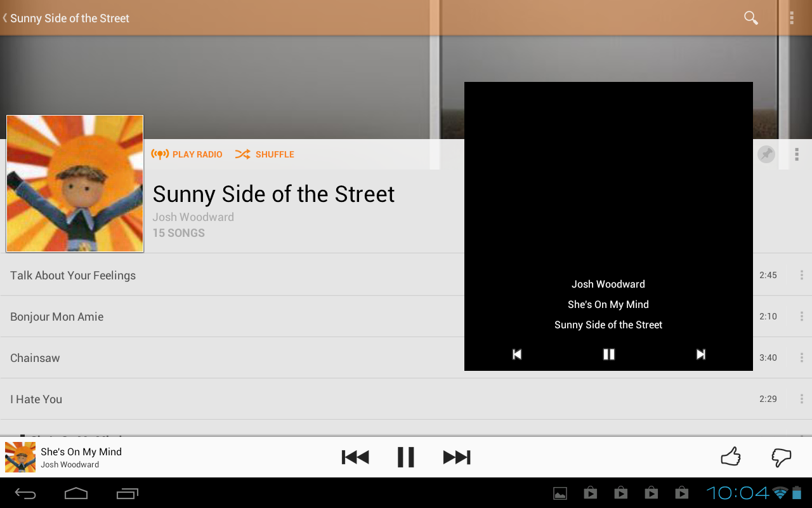
Task: Open the options menu for 'Bonjour Mon Amie'
Action: click(801, 316)
